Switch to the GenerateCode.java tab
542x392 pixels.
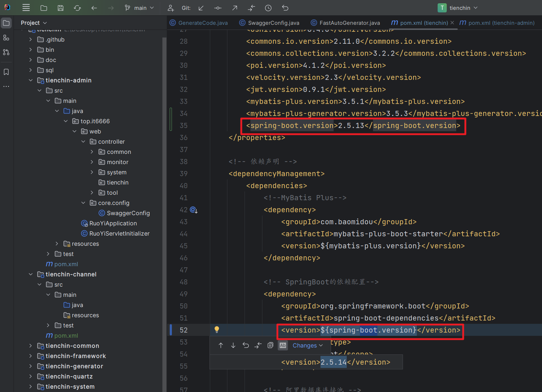(199, 23)
